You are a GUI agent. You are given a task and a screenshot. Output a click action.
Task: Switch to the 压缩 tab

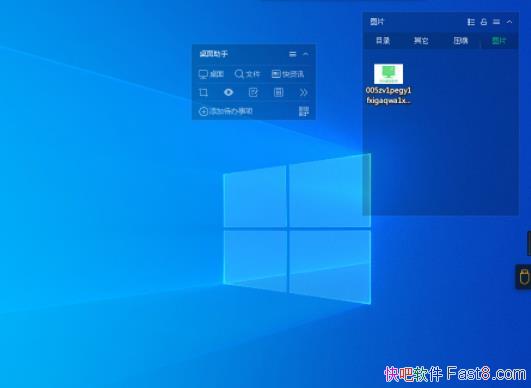461,41
